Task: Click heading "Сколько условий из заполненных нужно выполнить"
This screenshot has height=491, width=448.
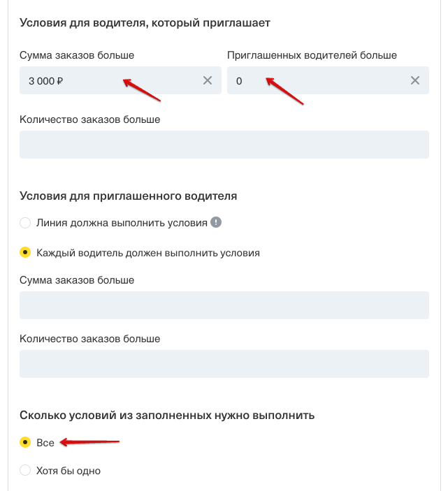Action: (x=167, y=416)
